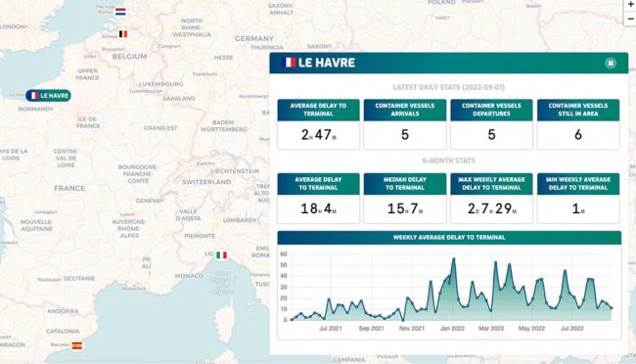The height and width of the screenshot is (364, 636).
Task: Click the Max Weekly Average Delay card
Action: point(491,198)
